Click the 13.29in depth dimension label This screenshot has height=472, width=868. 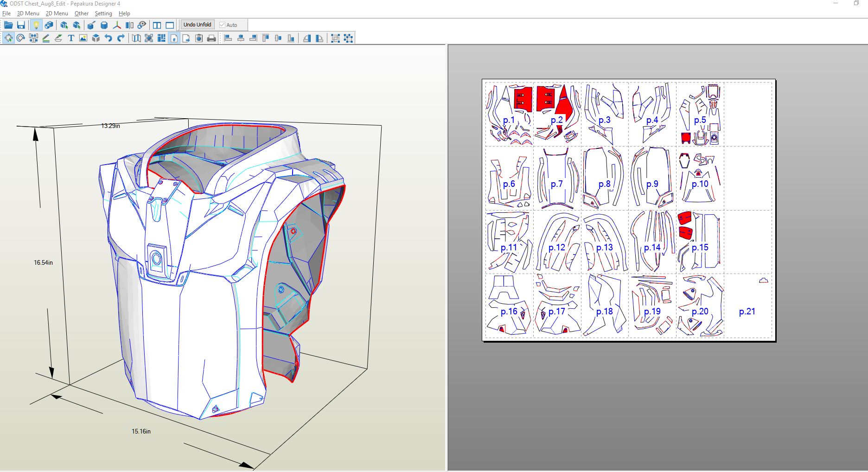111,126
